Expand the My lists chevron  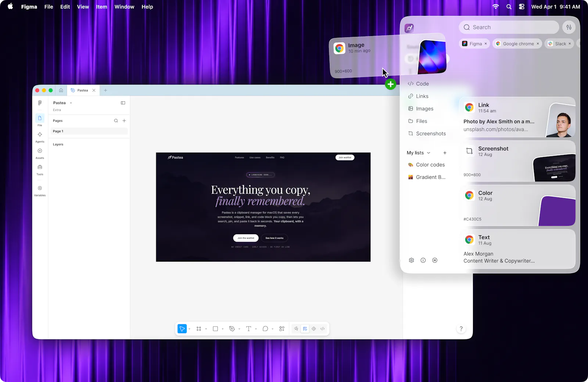click(x=429, y=153)
